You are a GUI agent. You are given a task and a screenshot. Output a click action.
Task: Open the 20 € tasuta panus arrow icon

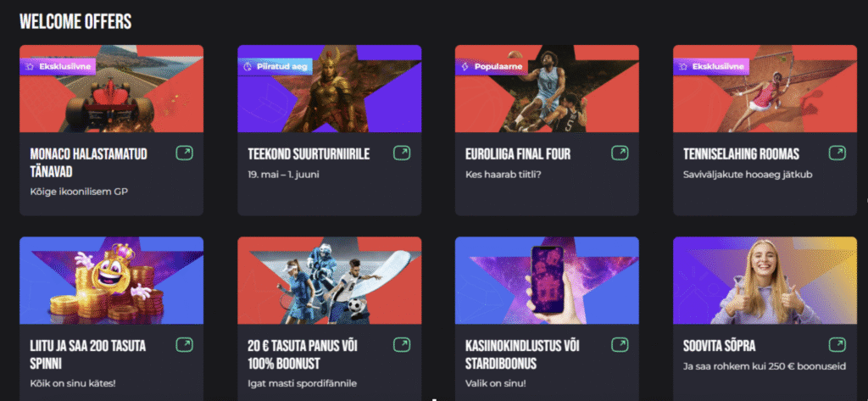[x=402, y=345]
